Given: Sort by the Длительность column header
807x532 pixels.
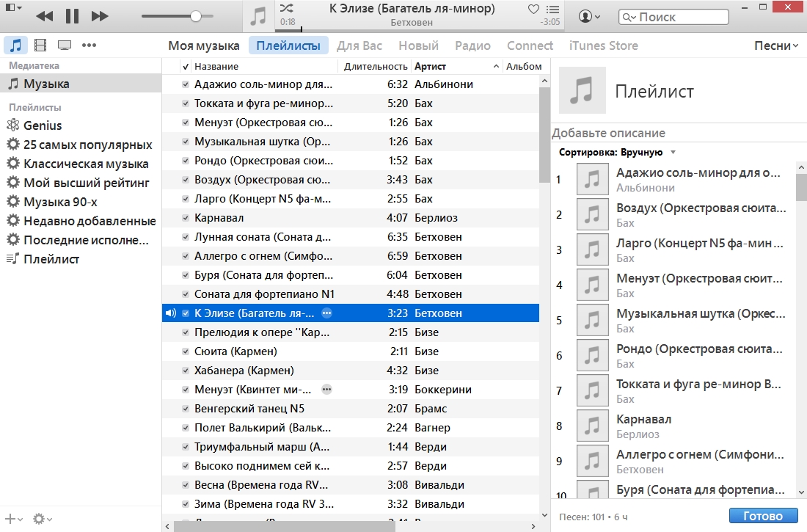Looking at the screenshot, I should (376, 67).
